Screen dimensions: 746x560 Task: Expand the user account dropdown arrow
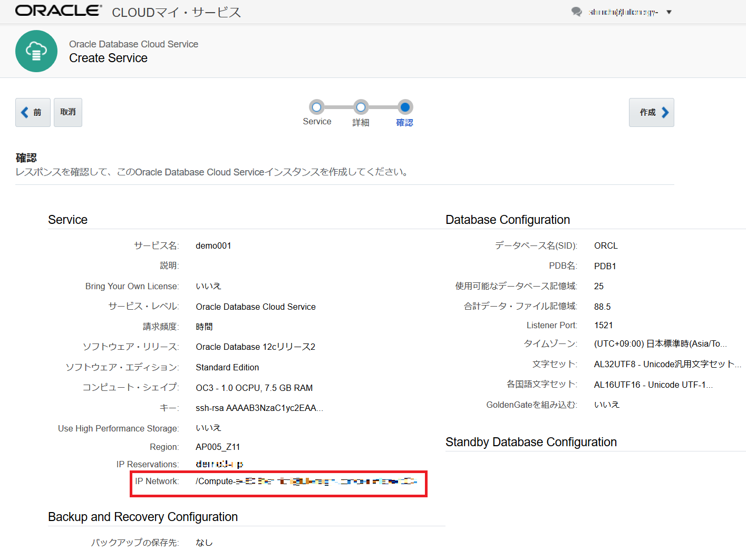(x=669, y=12)
